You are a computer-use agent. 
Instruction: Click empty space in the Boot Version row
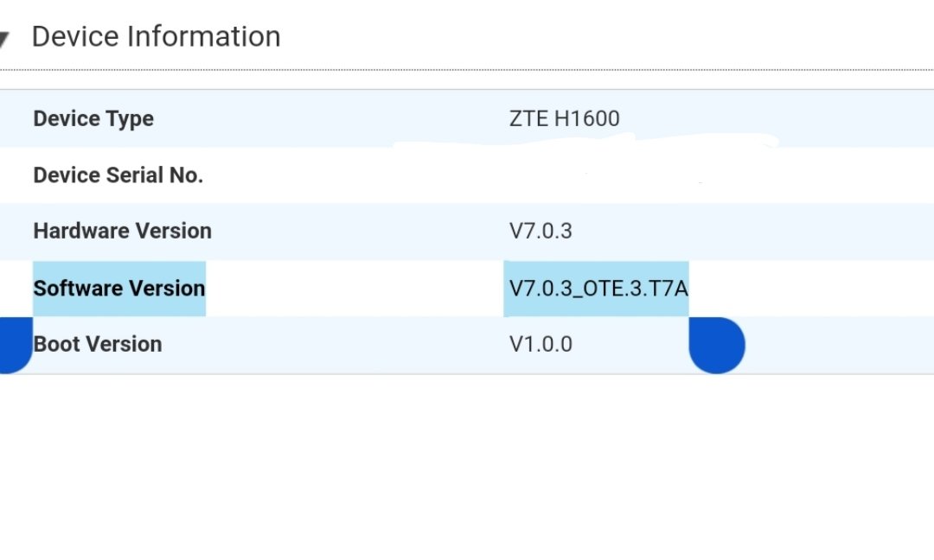[840, 345]
